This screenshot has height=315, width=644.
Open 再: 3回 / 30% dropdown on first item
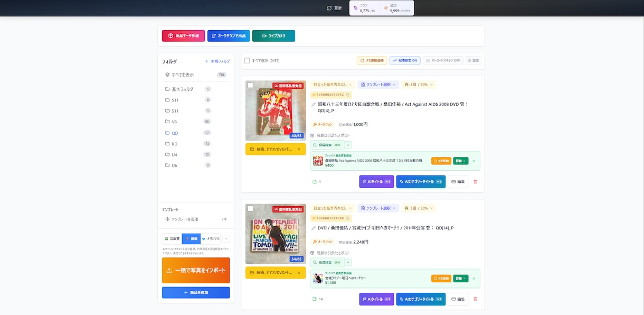[419, 85]
